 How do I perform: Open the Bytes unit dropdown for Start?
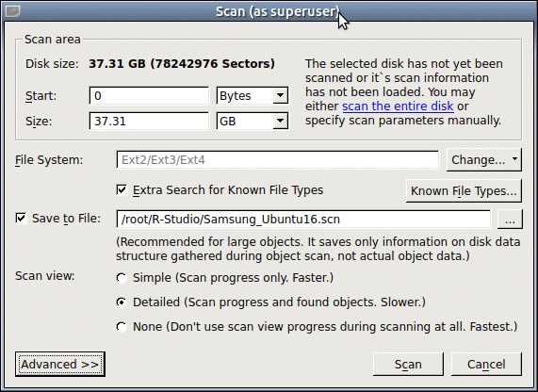253,95
